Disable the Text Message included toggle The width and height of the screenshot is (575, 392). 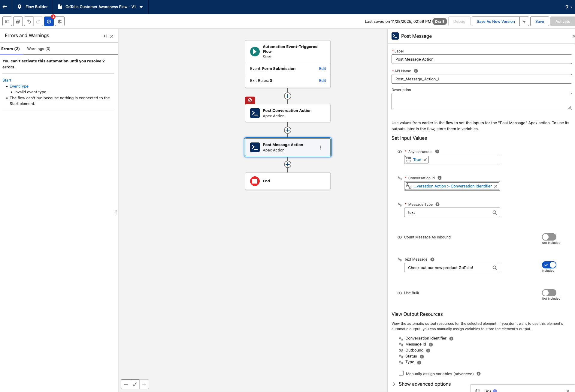click(x=549, y=265)
